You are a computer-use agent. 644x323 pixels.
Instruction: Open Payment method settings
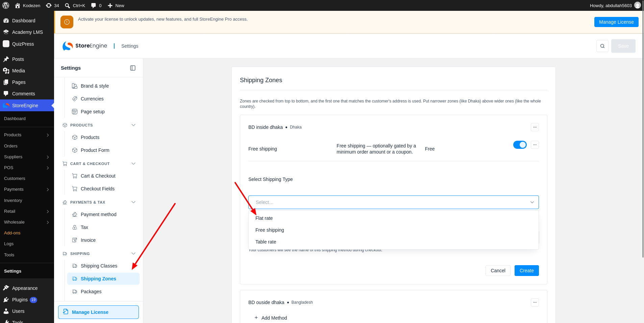pos(103,214)
